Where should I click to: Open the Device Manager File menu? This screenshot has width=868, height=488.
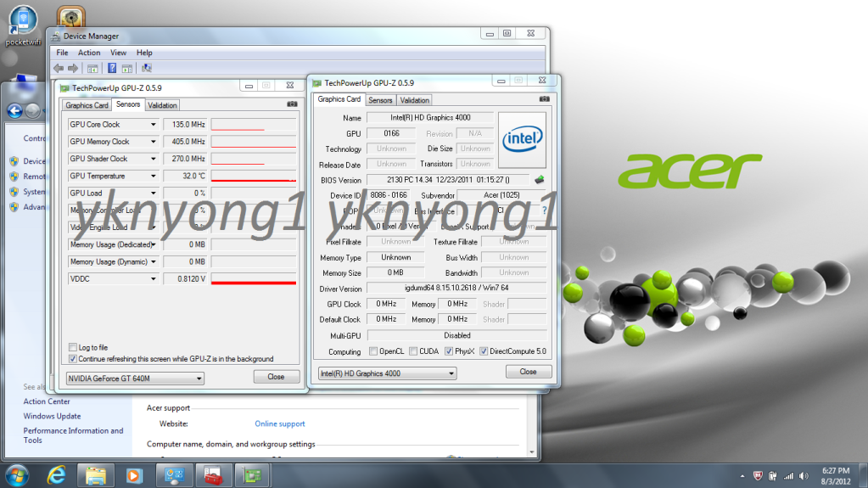[62, 53]
